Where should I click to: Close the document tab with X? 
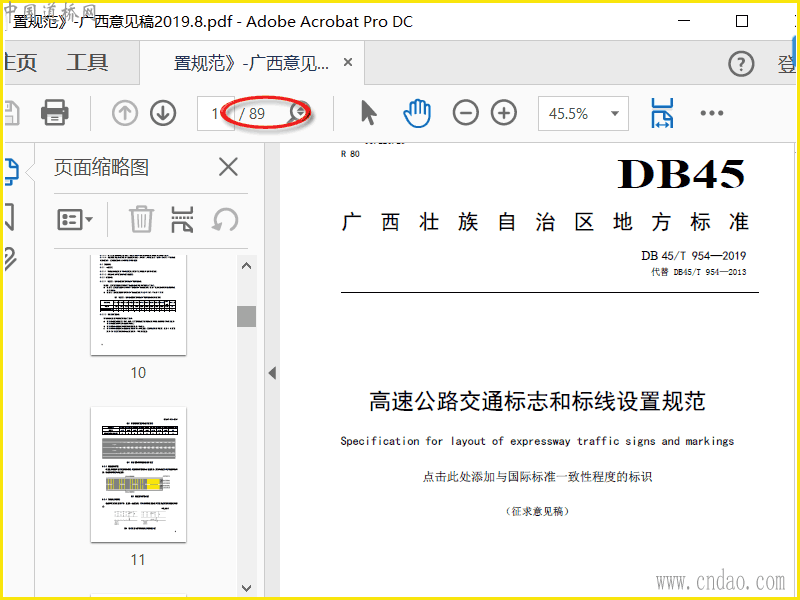348,62
